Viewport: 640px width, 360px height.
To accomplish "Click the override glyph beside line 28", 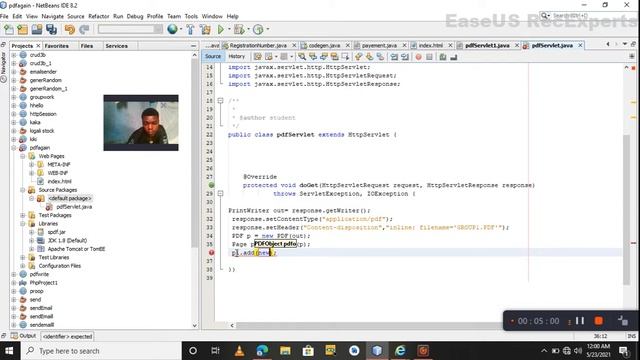I will tap(211, 185).
